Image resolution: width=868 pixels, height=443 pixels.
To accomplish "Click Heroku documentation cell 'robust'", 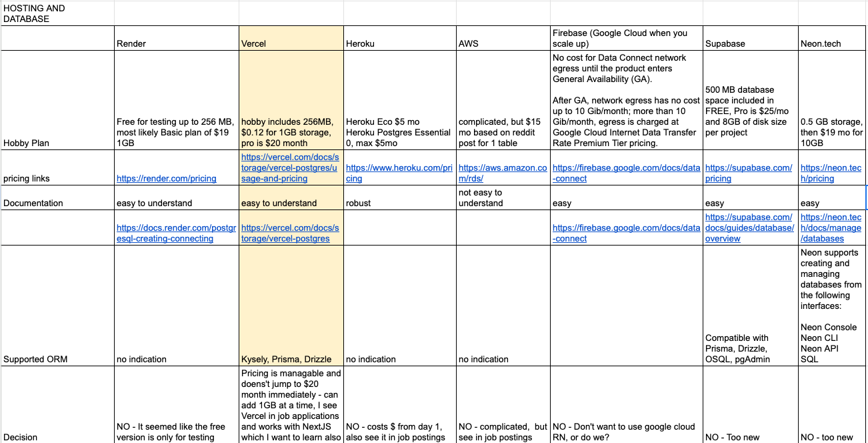I will tap(400, 197).
